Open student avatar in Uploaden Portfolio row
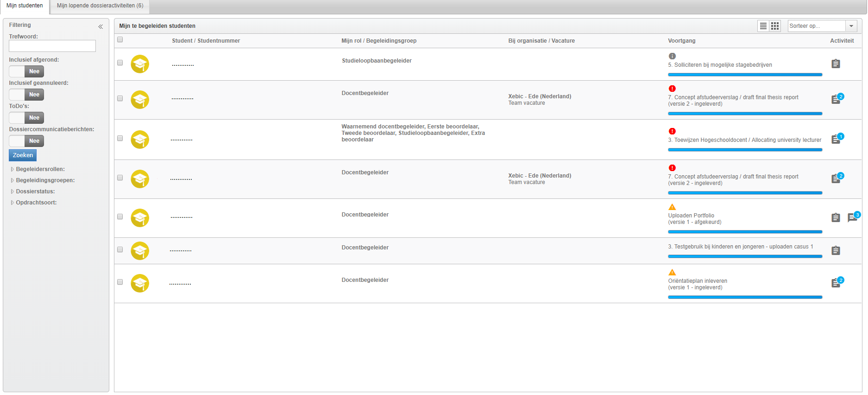 click(140, 218)
